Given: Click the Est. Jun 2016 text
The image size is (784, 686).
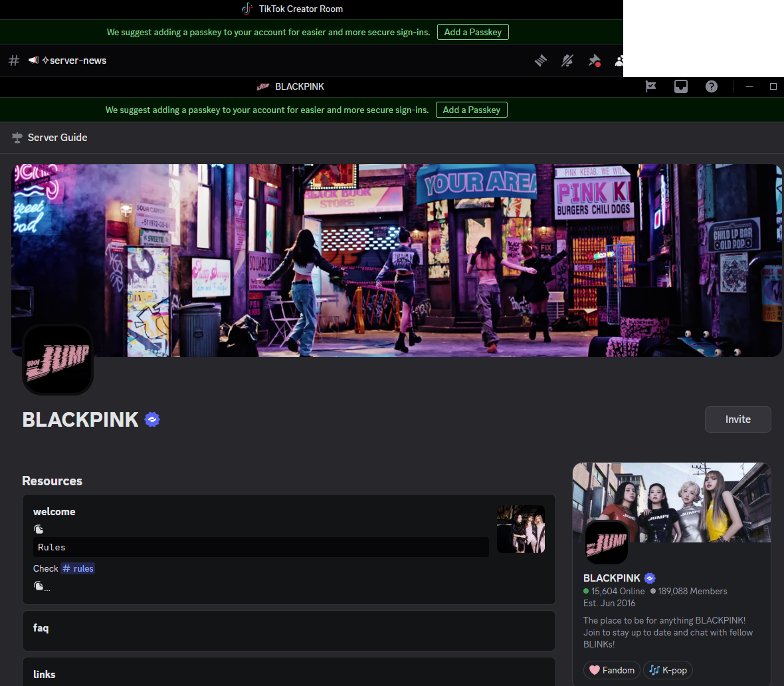Looking at the screenshot, I should 609,604.
